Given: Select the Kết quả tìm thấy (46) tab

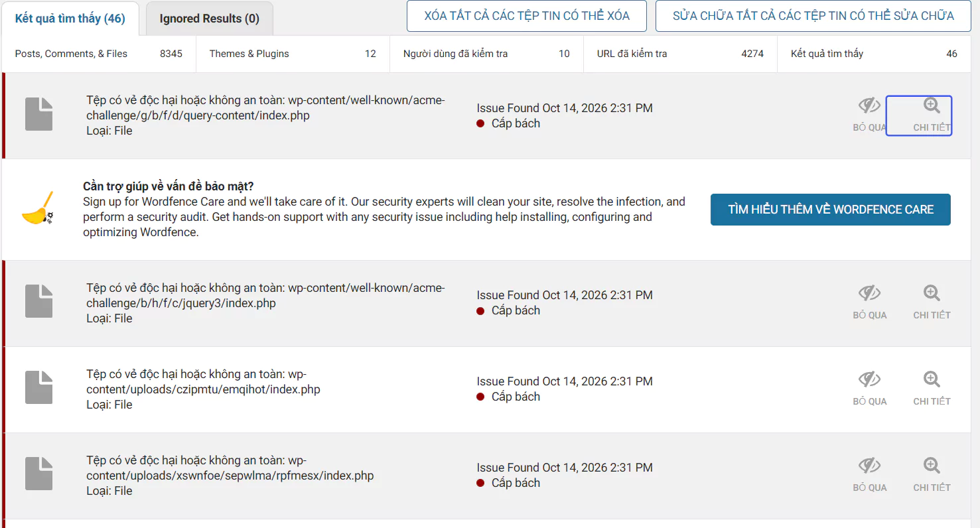Looking at the screenshot, I should click(70, 19).
